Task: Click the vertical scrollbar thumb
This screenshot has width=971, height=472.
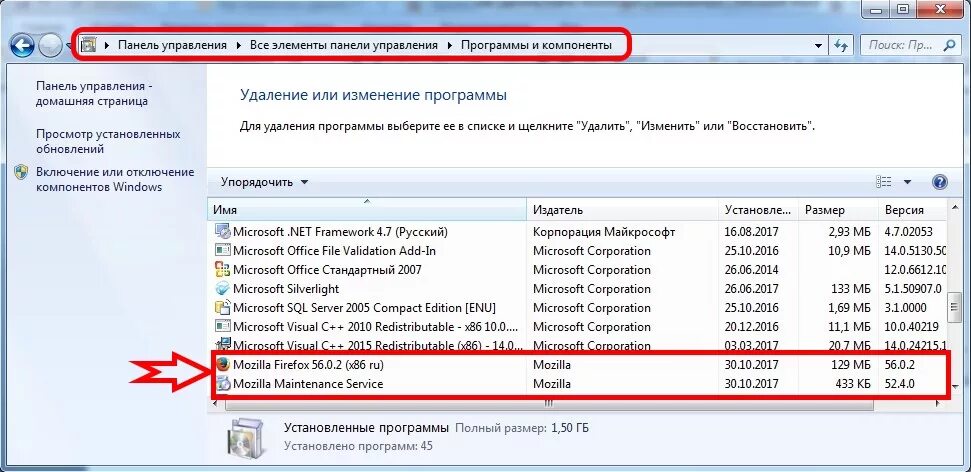Action: pos(956,307)
